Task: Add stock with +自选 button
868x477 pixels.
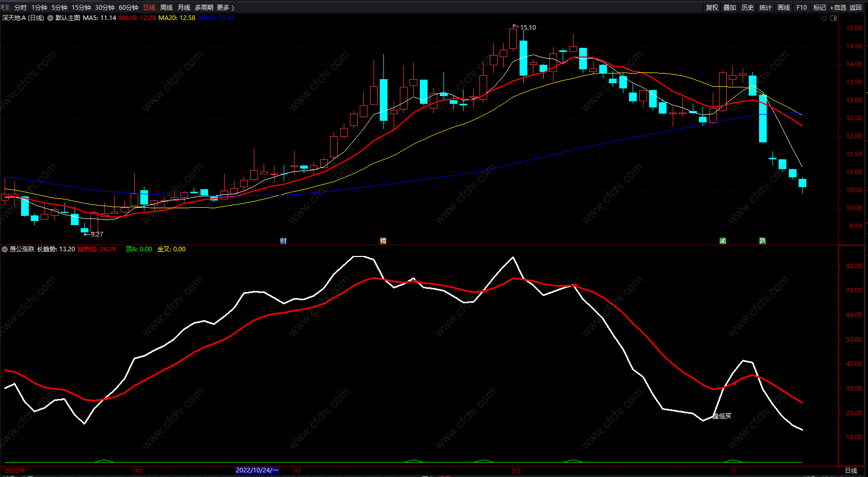Action: pyautogui.click(x=838, y=7)
